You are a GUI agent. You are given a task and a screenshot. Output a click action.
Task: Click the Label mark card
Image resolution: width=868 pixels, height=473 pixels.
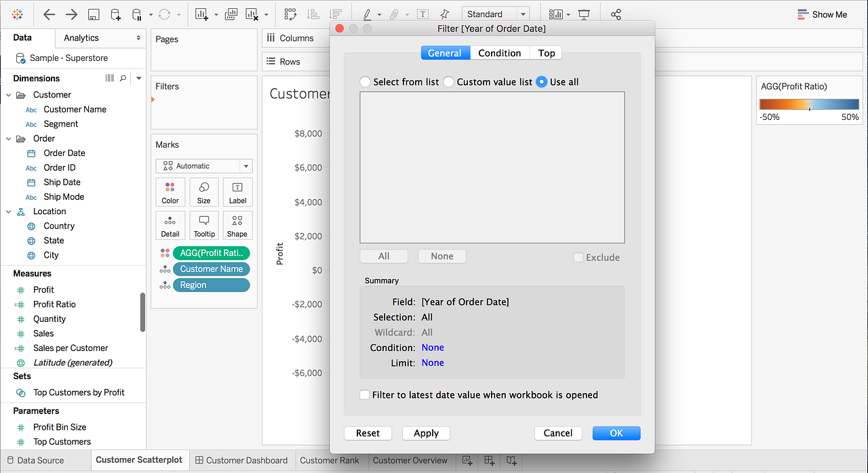point(237,192)
